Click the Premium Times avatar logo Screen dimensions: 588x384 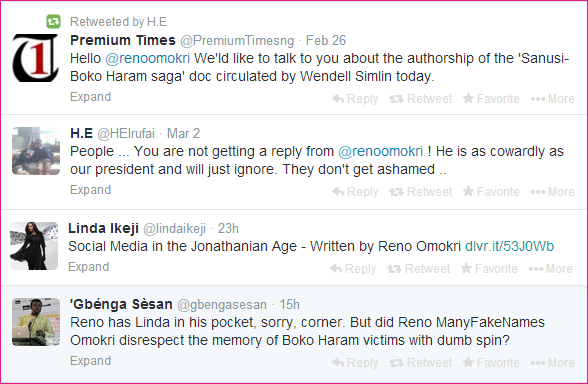coord(36,58)
